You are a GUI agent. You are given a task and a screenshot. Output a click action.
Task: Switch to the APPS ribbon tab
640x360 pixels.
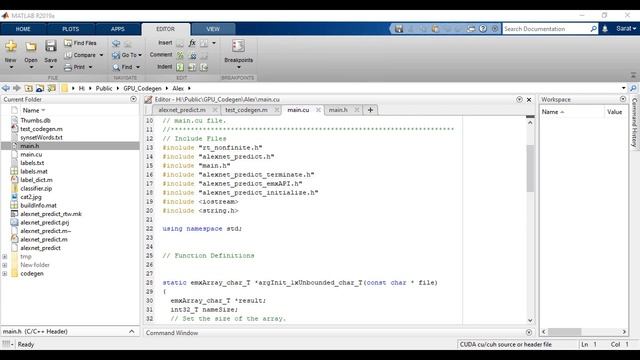click(x=118, y=29)
